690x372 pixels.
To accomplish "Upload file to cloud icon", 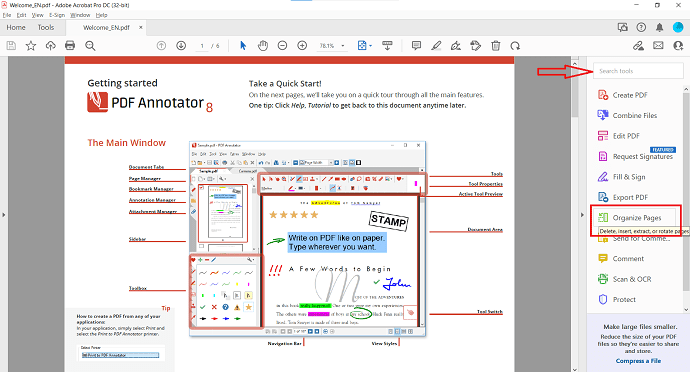I will tap(51, 46).
